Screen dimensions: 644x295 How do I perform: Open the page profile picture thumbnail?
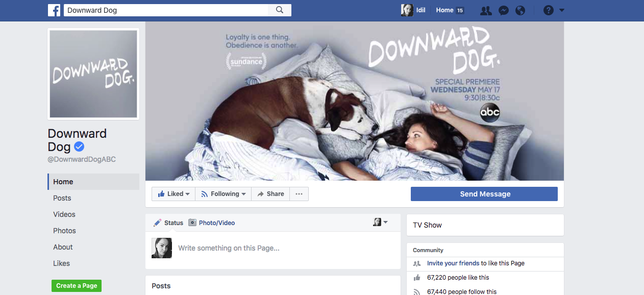pos(93,74)
